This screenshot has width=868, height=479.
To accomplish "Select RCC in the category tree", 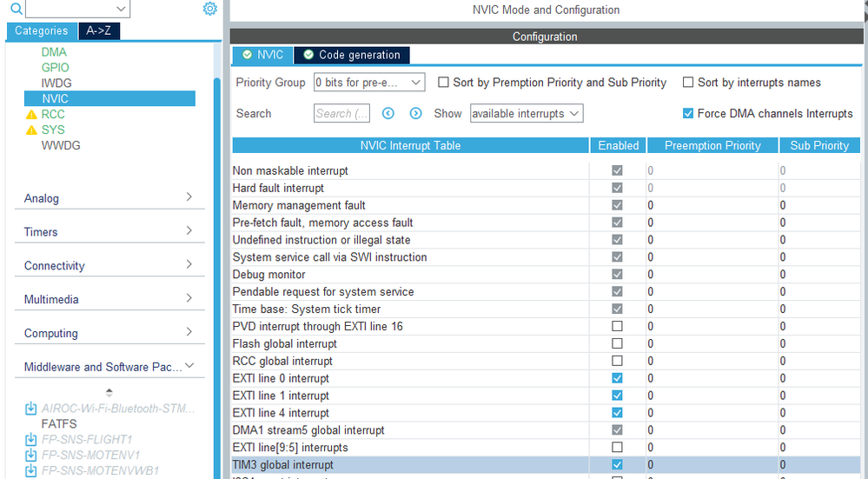I will click(53, 114).
